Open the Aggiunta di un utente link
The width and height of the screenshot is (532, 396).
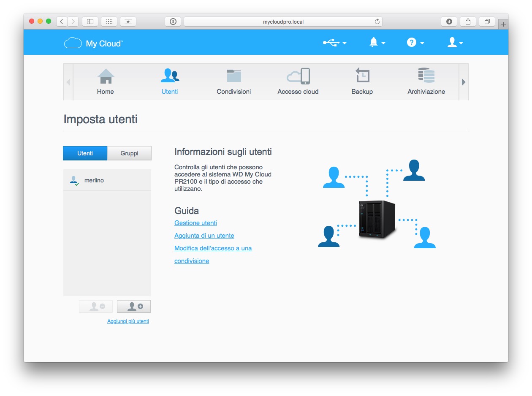[204, 236]
